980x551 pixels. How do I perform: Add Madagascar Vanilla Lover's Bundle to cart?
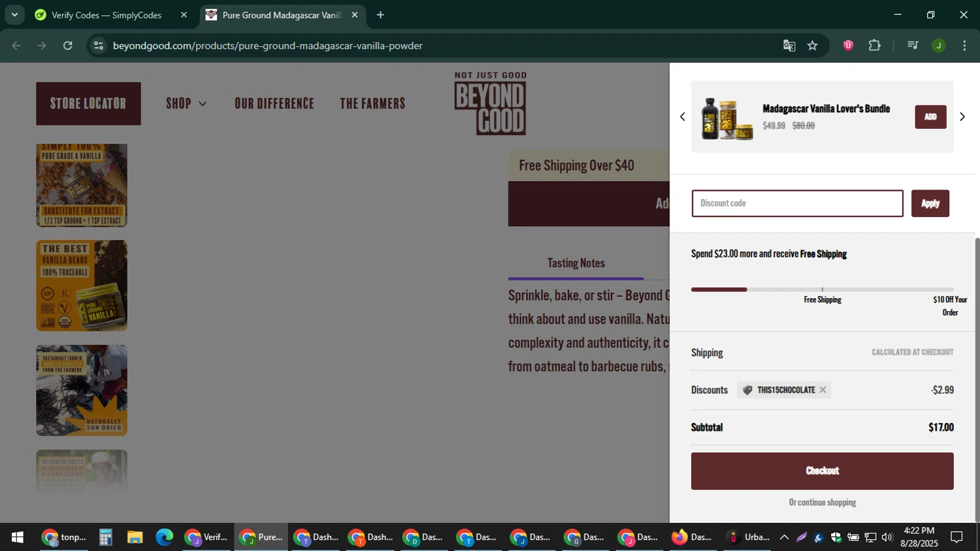[930, 117]
